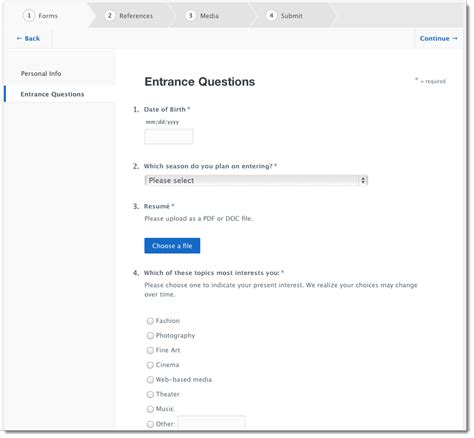Click the Back link
The image size is (474, 438).
tap(28, 38)
